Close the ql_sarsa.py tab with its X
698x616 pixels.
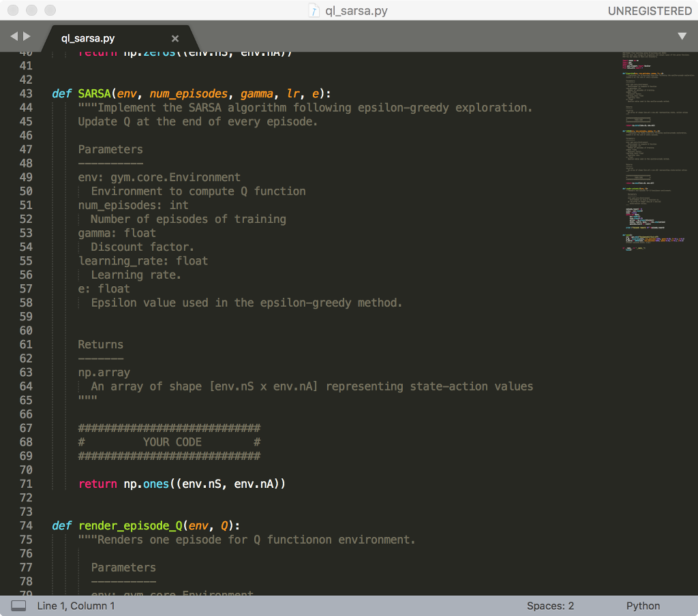[174, 38]
